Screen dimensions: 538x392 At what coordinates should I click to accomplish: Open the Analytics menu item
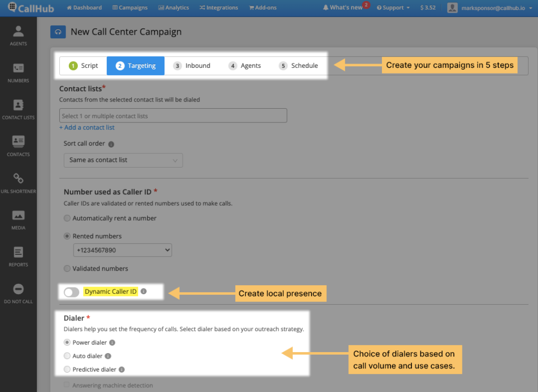[173, 7]
